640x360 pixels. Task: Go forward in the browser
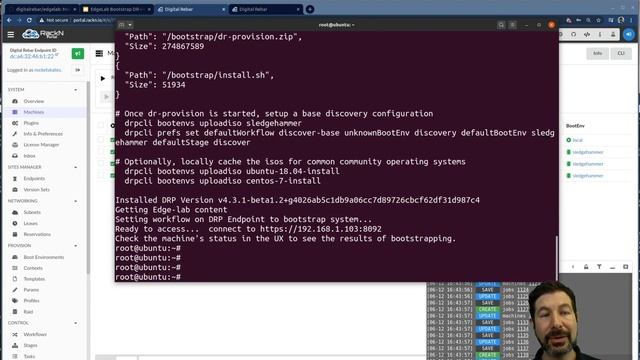pyautogui.click(x=19, y=20)
